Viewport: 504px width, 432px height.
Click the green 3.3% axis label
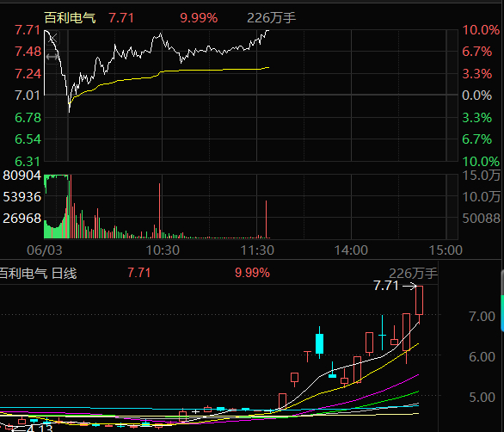pos(477,118)
